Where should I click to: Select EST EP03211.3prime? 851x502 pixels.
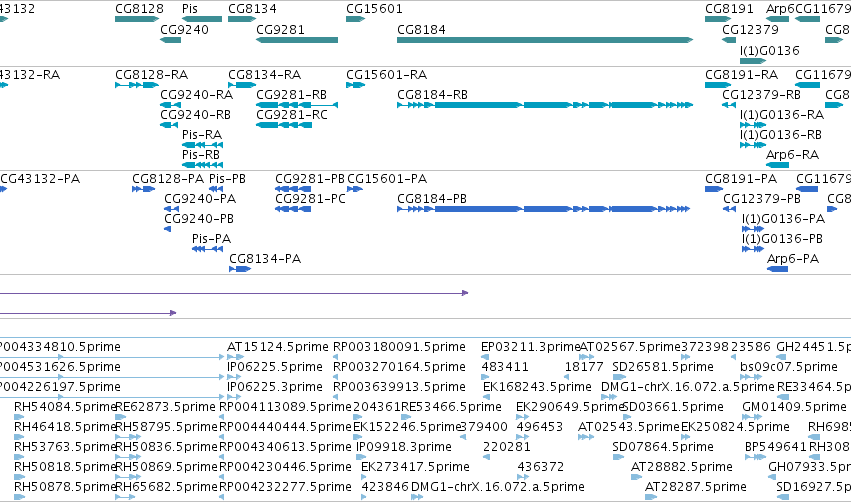pos(531,347)
